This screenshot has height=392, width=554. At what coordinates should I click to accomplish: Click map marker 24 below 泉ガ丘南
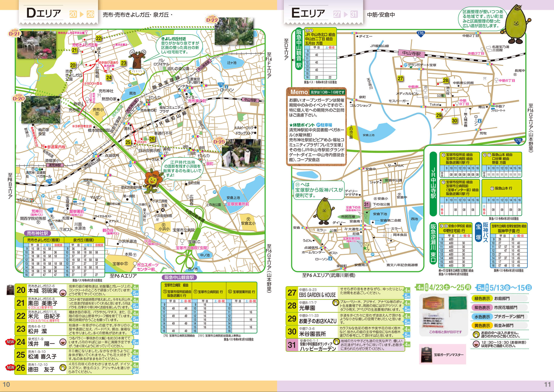pos(109,78)
